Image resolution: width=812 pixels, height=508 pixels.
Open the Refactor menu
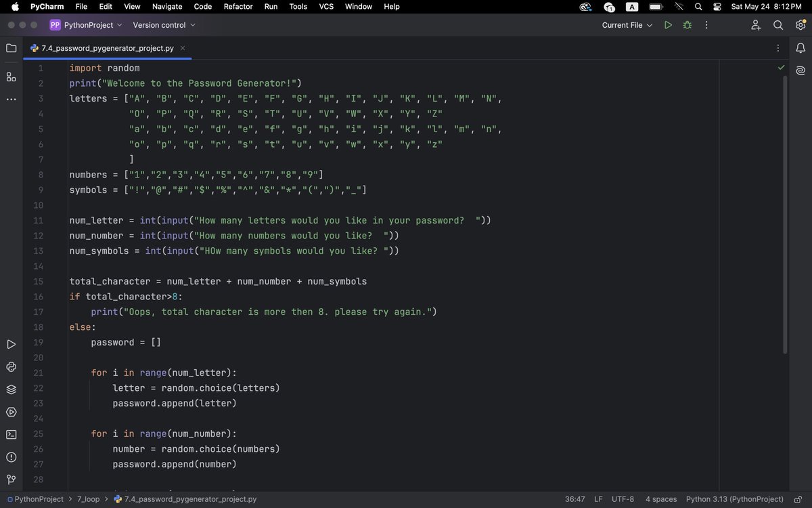238,6
